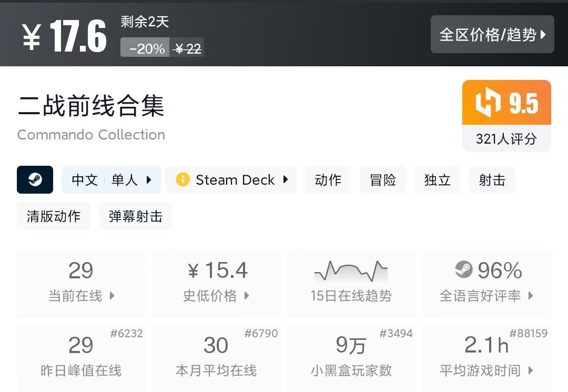Open the 小黑盒玩家数 player count stat

pos(351,358)
